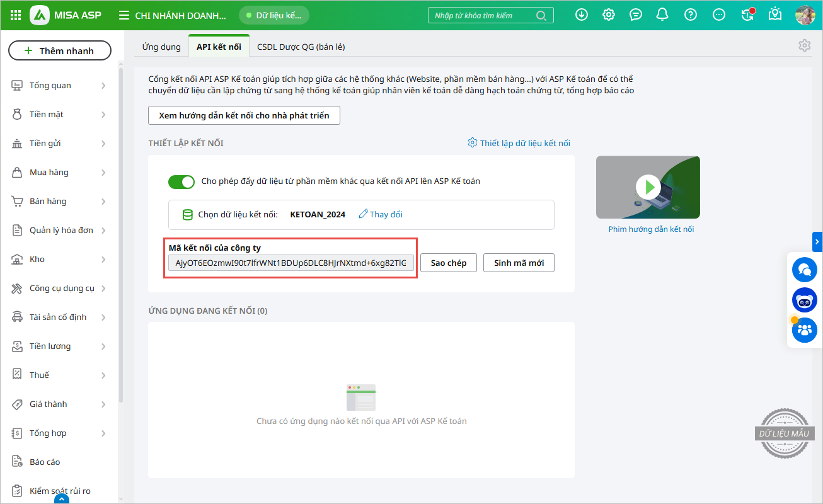Expand the Tiền lương chevron

(x=103, y=346)
